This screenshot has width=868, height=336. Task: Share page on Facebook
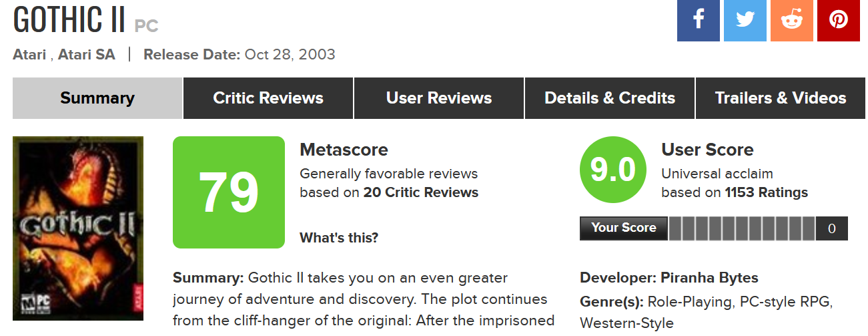tap(698, 20)
